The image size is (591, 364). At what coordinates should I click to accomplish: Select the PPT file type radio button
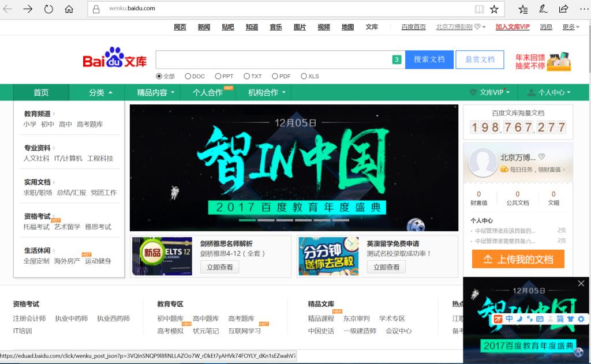pyautogui.click(x=218, y=76)
